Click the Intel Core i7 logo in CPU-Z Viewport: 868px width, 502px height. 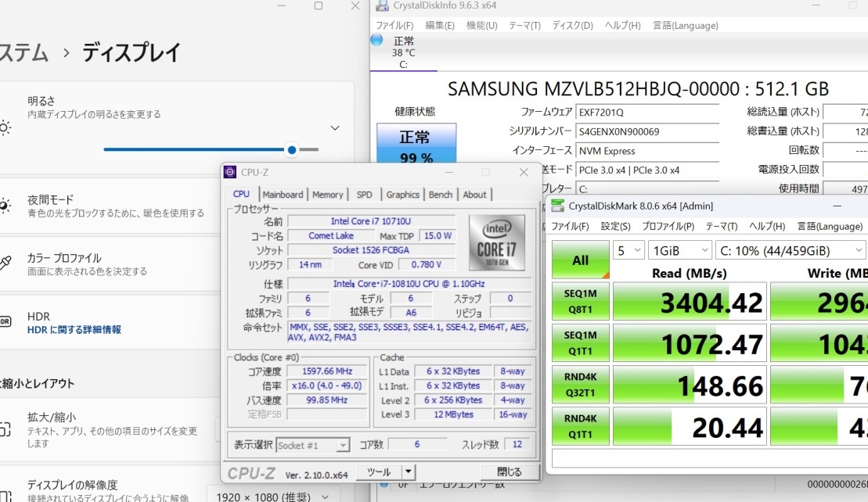pyautogui.click(x=496, y=242)
